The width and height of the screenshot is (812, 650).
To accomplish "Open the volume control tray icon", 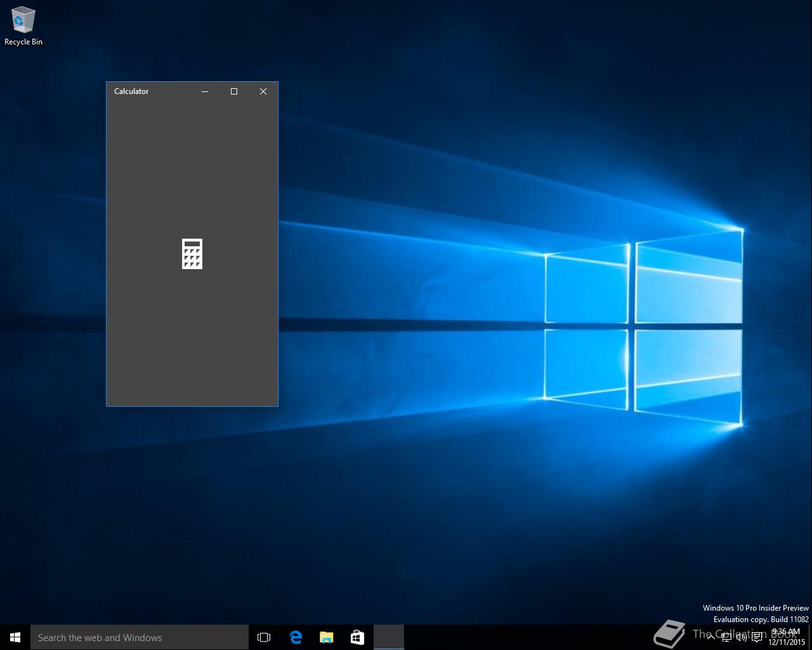I will coord(741,637).
